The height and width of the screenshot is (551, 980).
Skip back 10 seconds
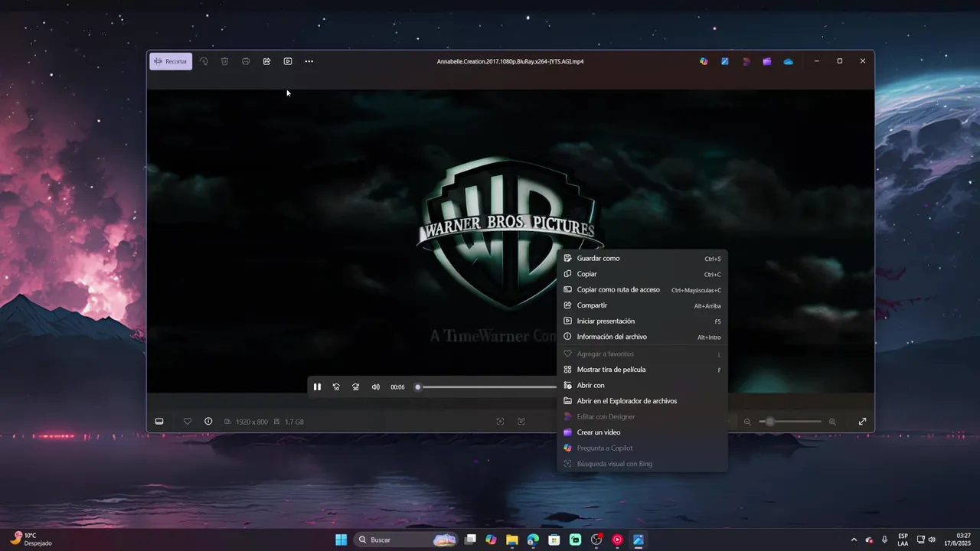tap(336, 387)
